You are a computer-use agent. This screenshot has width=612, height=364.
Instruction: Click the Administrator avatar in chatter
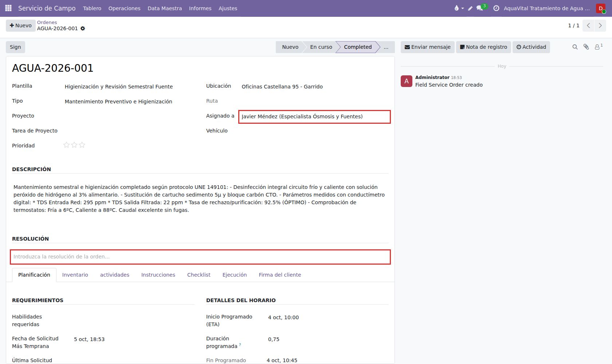pyautogui.click(x=407, y=81)
